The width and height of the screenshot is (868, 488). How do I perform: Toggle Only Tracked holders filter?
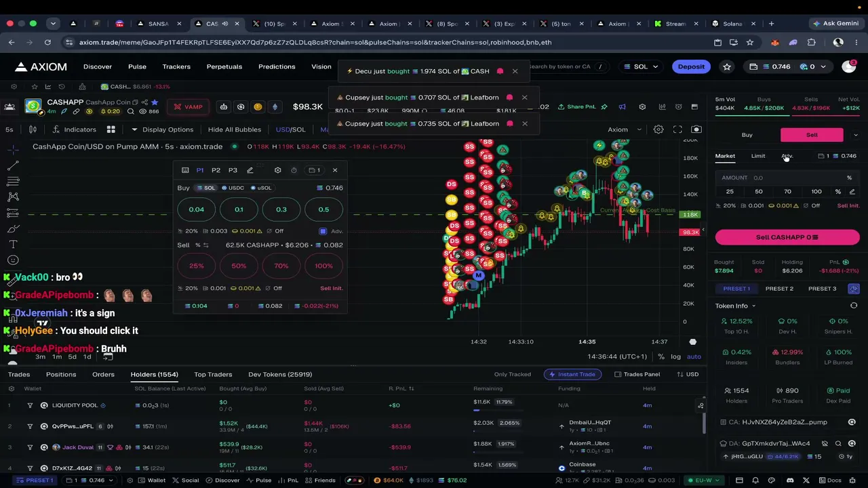click(x=513, y=374)
